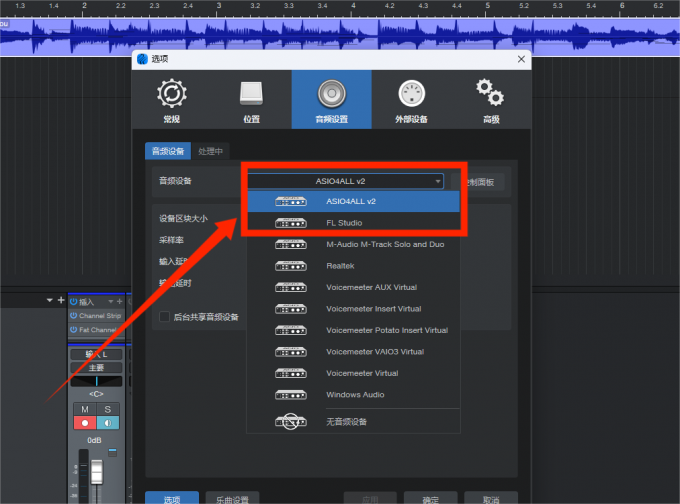
Task: Click the blue monitor button on channel
Action: tap(107, 423)
